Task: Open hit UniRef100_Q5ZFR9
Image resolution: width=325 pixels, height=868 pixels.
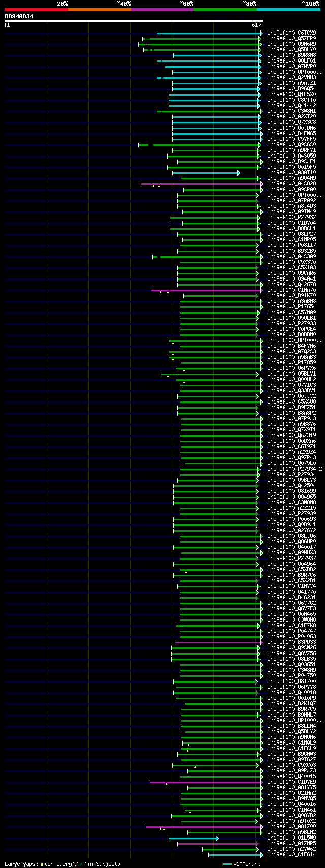Action: click(x=291, y=39)
